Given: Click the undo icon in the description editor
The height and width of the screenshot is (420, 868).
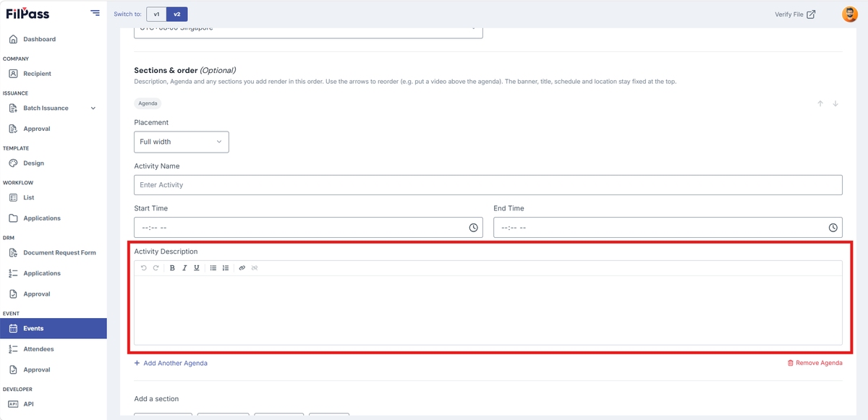Looking at the screenshot, I should pos(144,268).
